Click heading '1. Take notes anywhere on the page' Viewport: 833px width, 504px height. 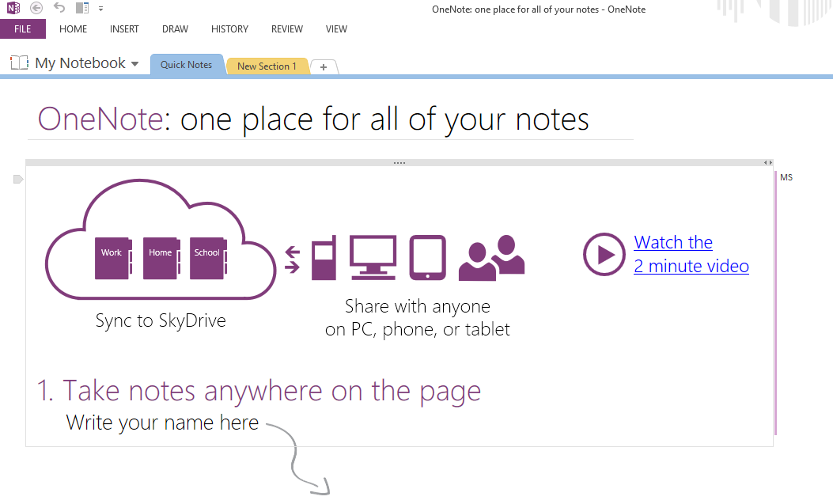click(x=259, y=392)
